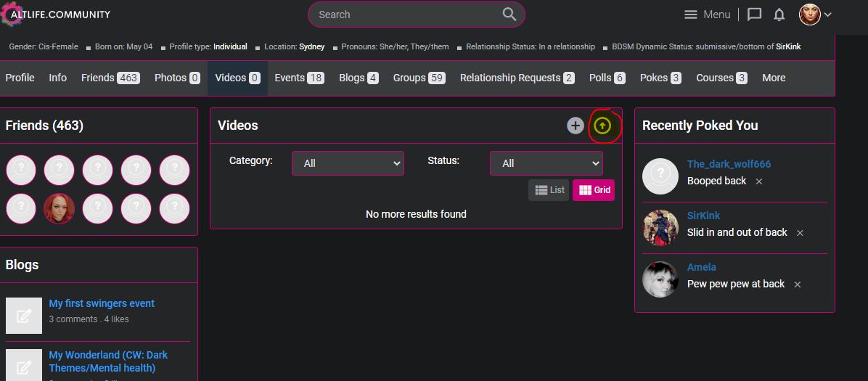The height and width of the screenshot is (381, 868).
Task: Open the notifications bell
Action: pyautogui.click(x=779, y=15)
